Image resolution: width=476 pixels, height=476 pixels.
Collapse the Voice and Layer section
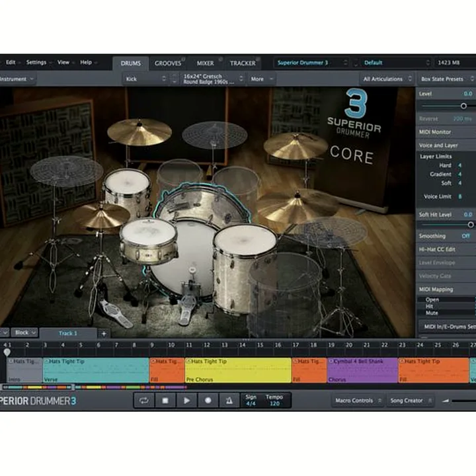click(446, 145)
